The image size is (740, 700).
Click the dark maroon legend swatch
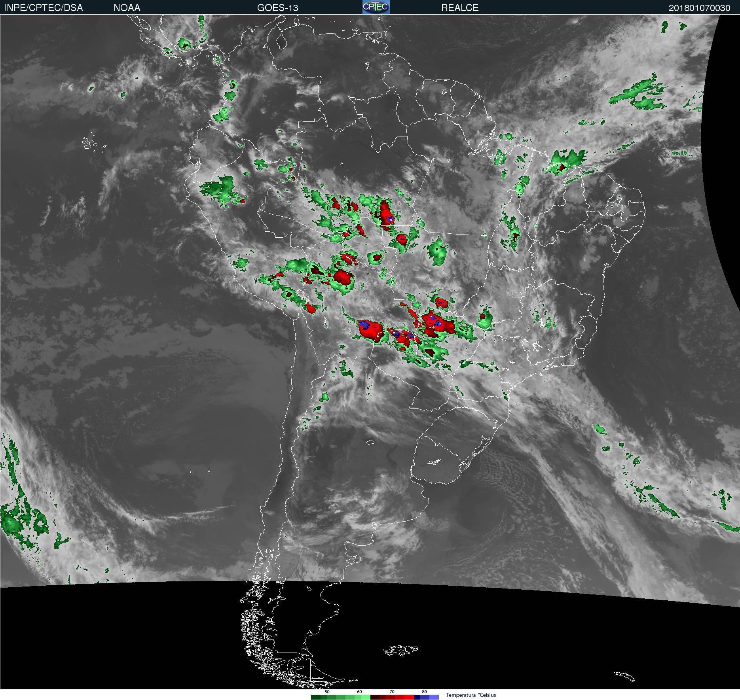tap(375, 697)
